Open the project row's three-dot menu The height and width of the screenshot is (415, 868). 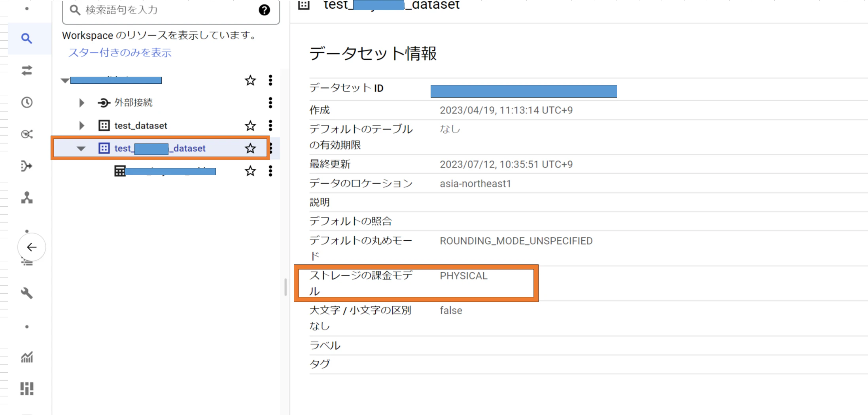click(x=270, y=80)
